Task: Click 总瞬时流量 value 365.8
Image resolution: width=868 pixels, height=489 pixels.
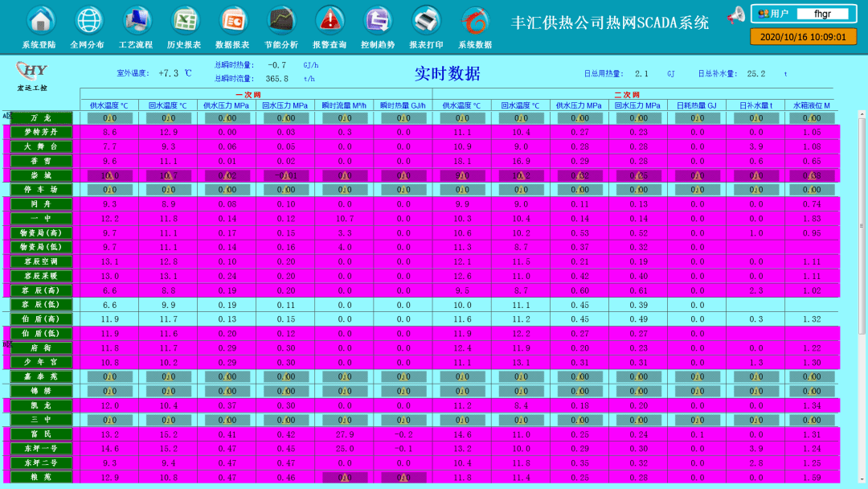Action: tap(276, 79)
